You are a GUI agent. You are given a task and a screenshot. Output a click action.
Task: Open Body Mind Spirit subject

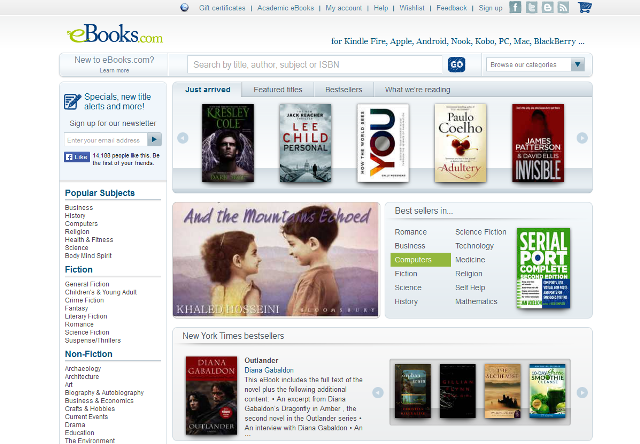88,255
